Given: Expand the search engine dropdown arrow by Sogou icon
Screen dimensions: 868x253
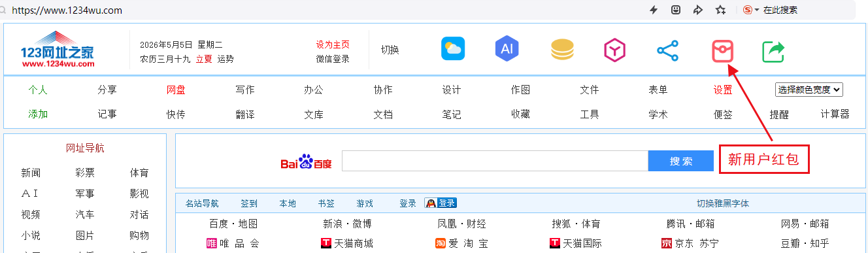Looking at the screenshot, I should coord(757,10).
